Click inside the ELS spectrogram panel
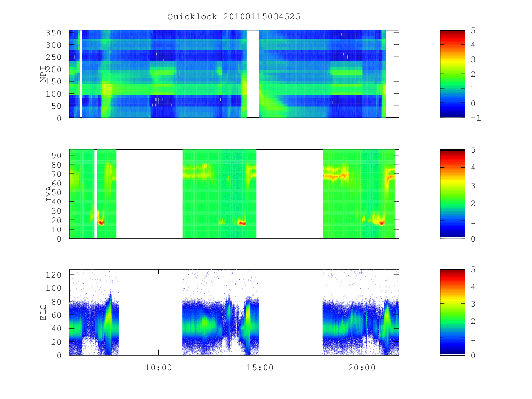The width and height of the screenshot is (532, 399). point(234,312)
